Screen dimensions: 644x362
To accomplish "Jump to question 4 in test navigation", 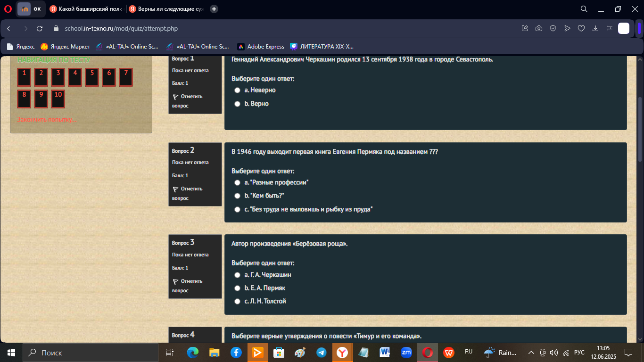I will pyautogui.click(x=75, y=77).
